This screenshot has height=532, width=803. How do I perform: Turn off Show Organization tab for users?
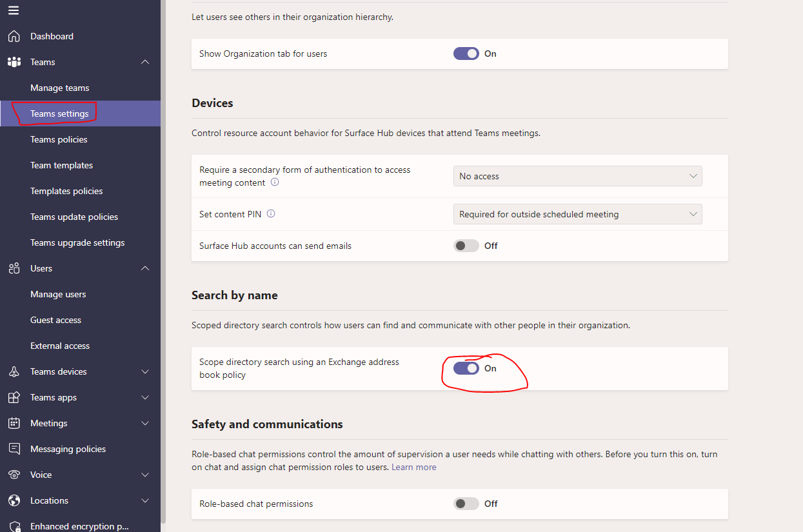(x=466, y=54)
